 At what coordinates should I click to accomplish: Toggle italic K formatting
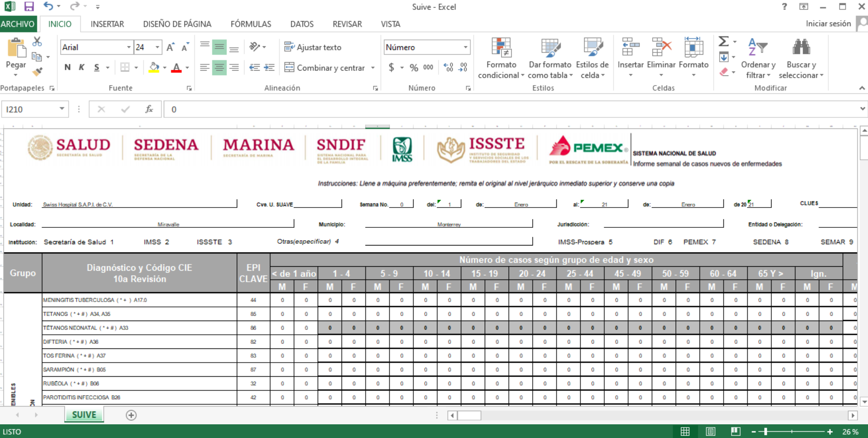[82, 68]
